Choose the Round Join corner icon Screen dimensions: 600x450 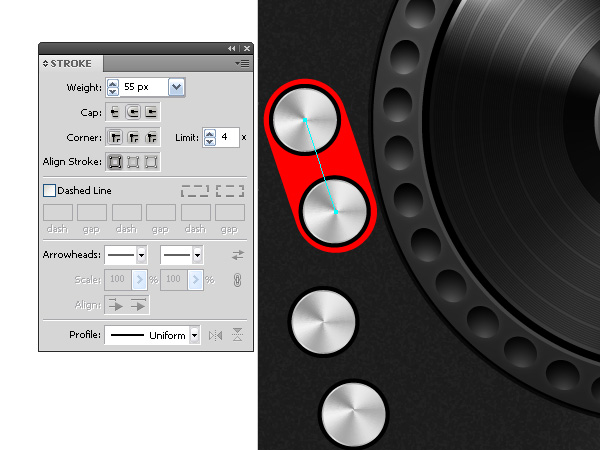click(x=133, y=137)
